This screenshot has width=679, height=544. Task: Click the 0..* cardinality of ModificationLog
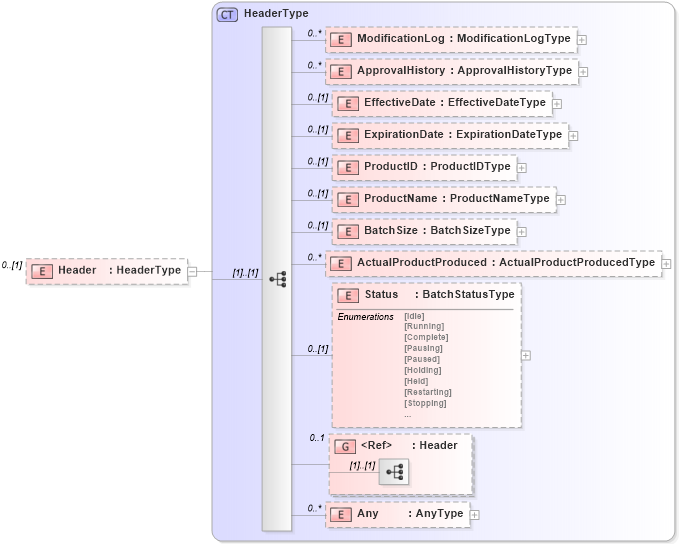tap(314, 33)
